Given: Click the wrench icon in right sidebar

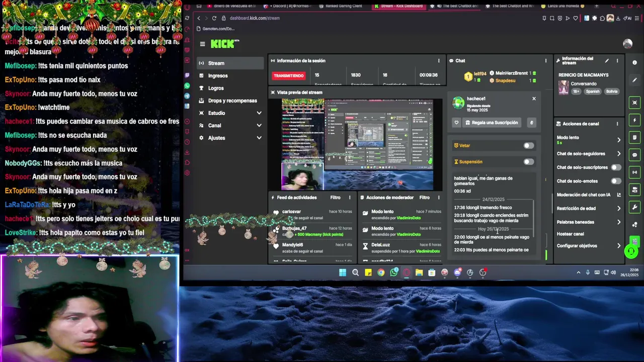Looking at the screenshot, I should 634,207.
